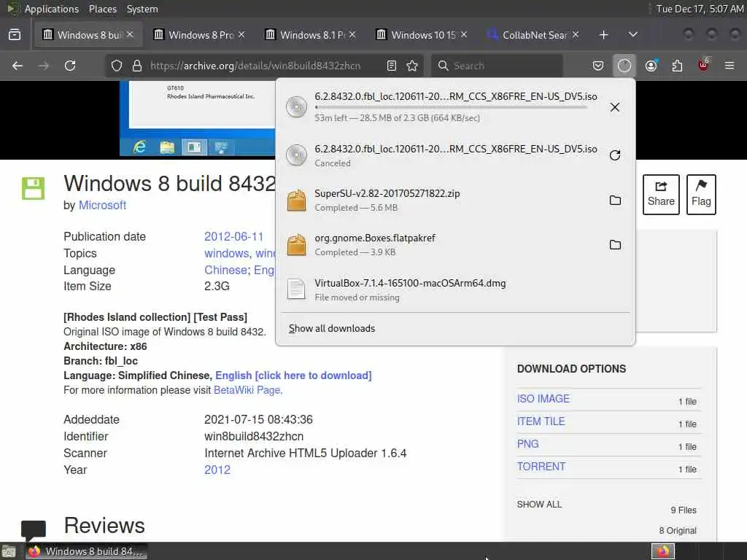747x560 pixels.
Task: Click Internet Explorer icon in screenshot thumbnail
Action: [139, 147]
